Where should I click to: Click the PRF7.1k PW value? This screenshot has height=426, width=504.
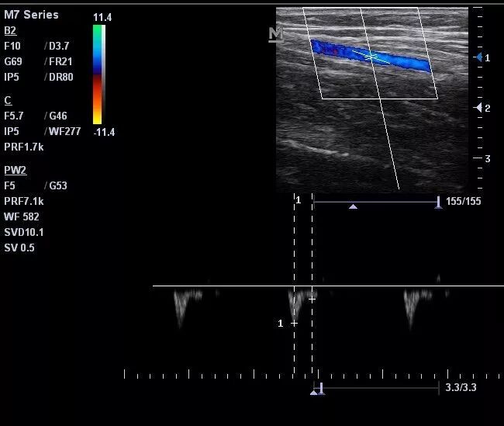[24, 202]
